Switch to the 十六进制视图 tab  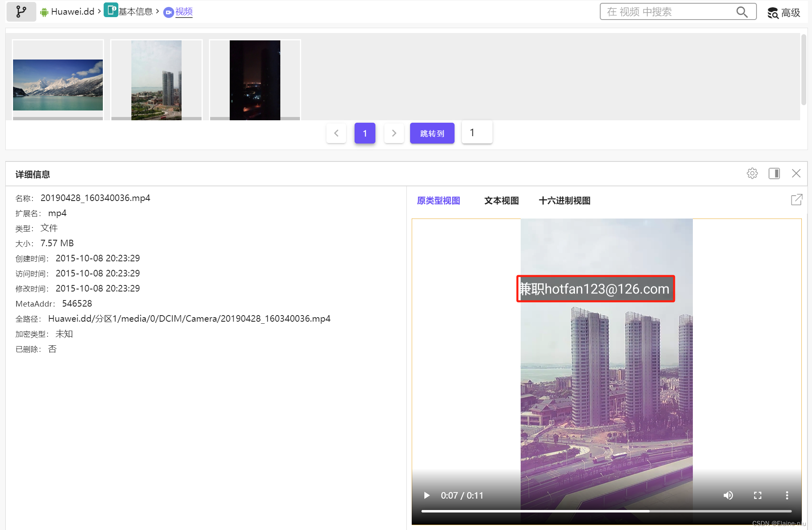click(x=564, y=201)
